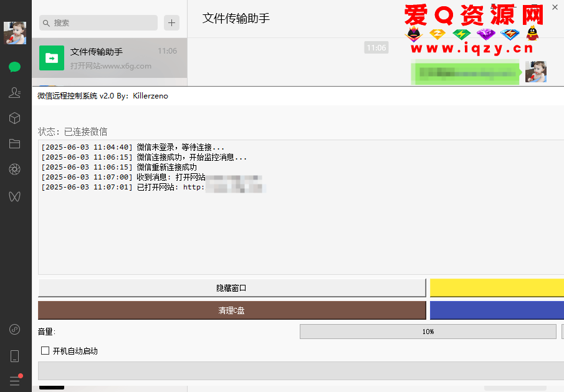Click the 文件传输助手 chat header title

coord(236,18)
